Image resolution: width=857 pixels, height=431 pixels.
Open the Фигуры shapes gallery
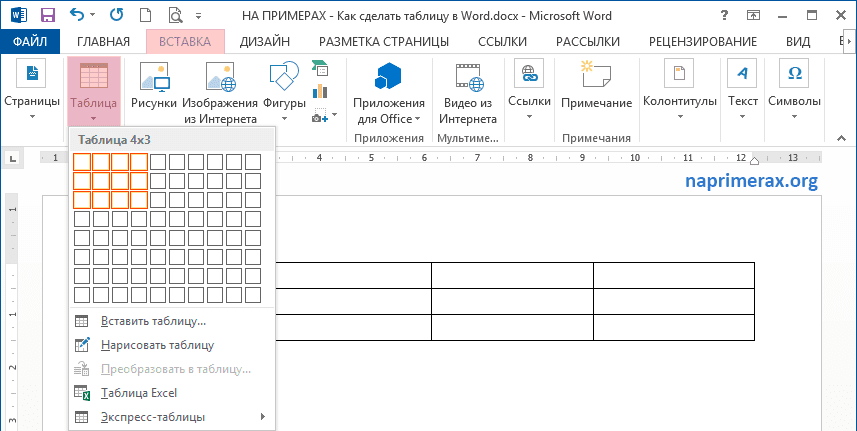(x=284, y=76)
